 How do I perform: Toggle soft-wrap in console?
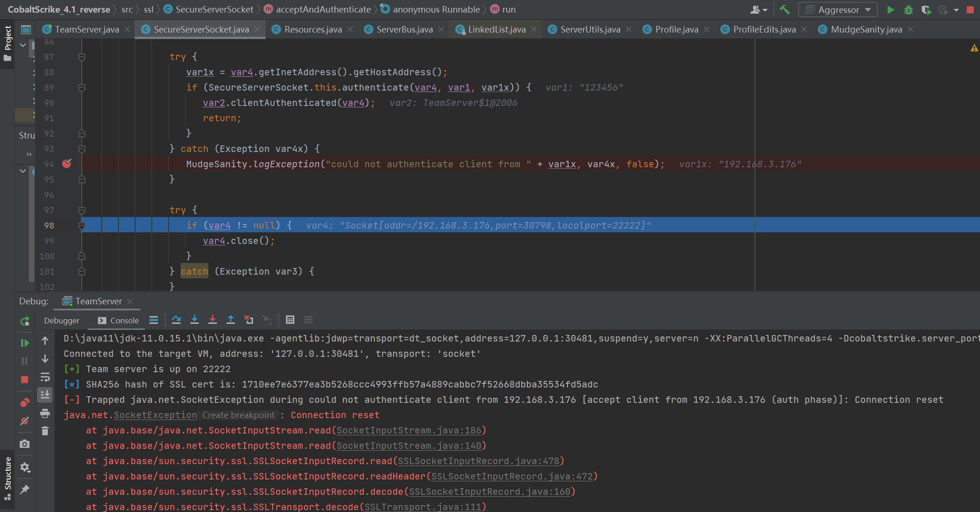[x=45, y=377]
